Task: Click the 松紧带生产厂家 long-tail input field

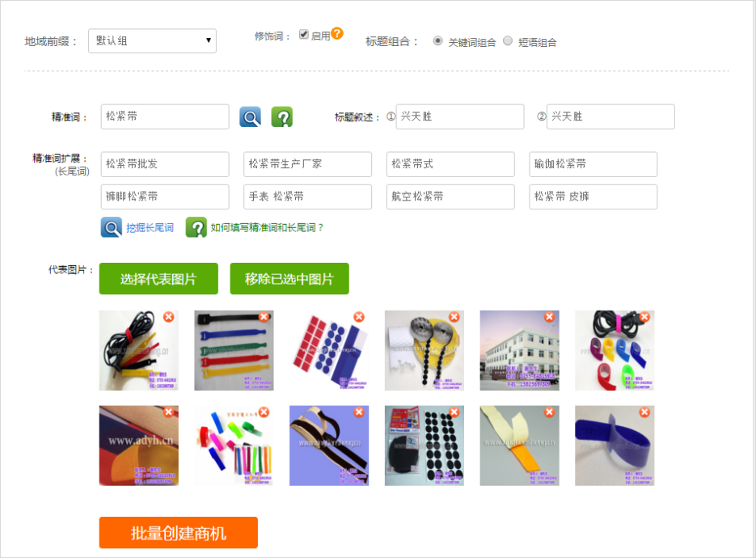Action: tap(307, 164)
